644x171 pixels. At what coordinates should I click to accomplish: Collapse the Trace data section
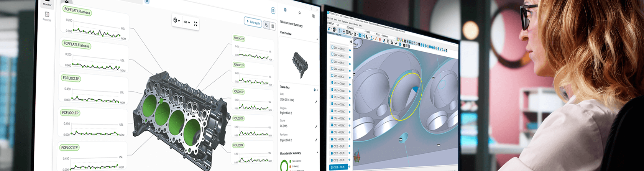coord(317,90)
